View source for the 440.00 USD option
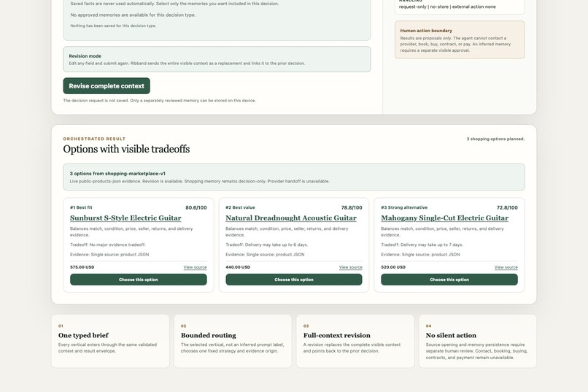Viewport: 588px width, 392px height. coord(351,267)
